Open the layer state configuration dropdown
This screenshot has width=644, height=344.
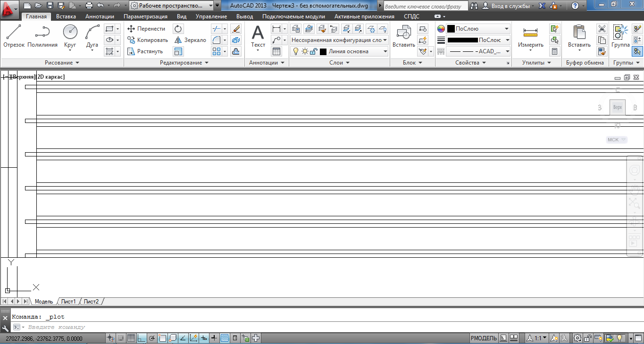339,40
